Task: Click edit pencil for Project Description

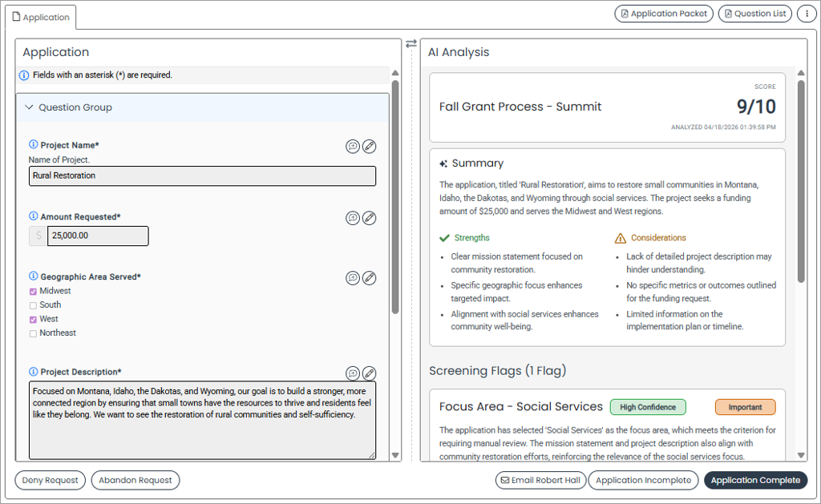Action: (x=369, y=373)
